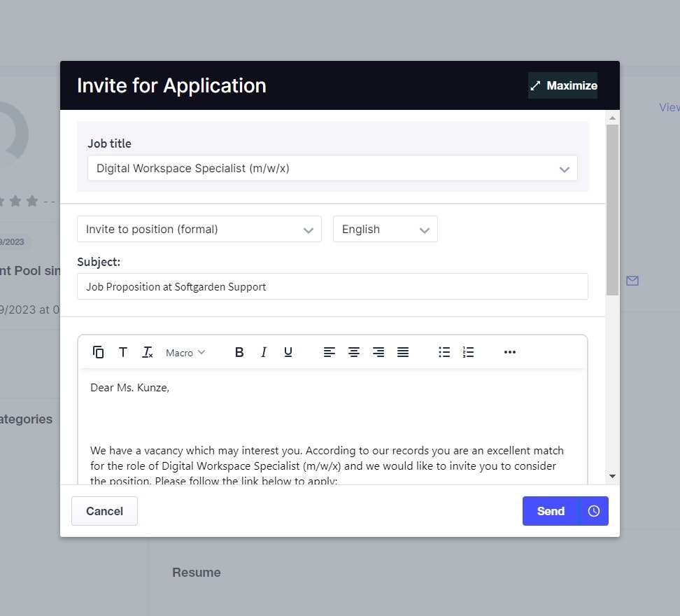
Task: Toggle italic formatting
Action: click(x=264, y=352)
